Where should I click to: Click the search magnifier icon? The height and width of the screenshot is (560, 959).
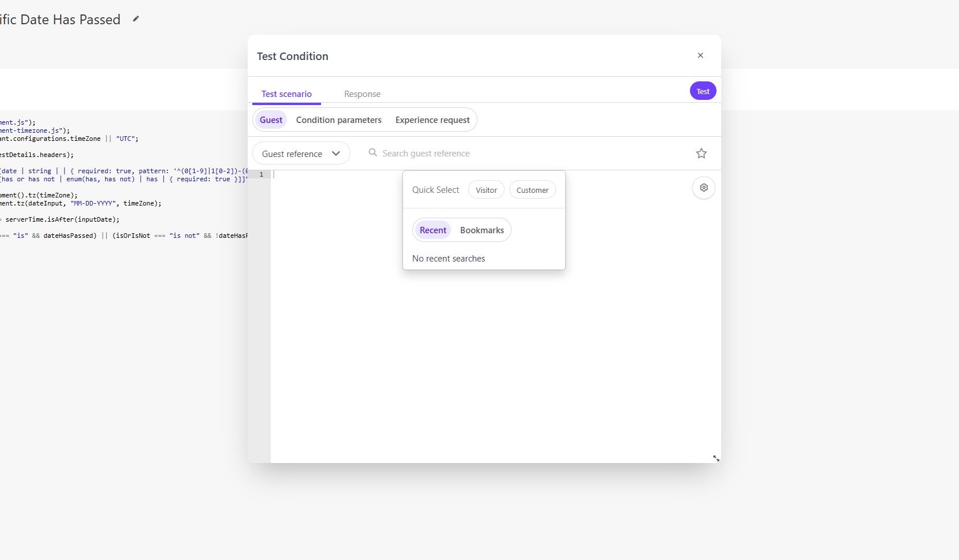point(373,152)
